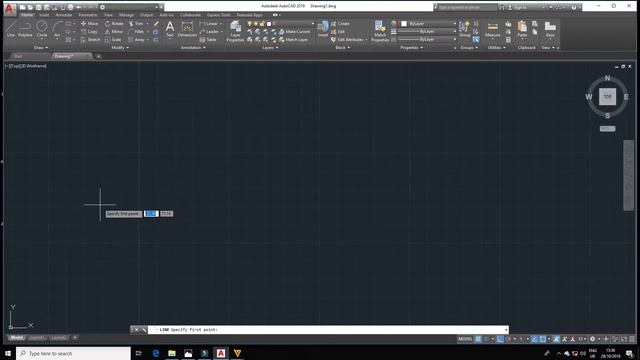Toggle MODEL space button in status bar
The image size is (640, 360).
pyautogui.click(x=465, y=339)
